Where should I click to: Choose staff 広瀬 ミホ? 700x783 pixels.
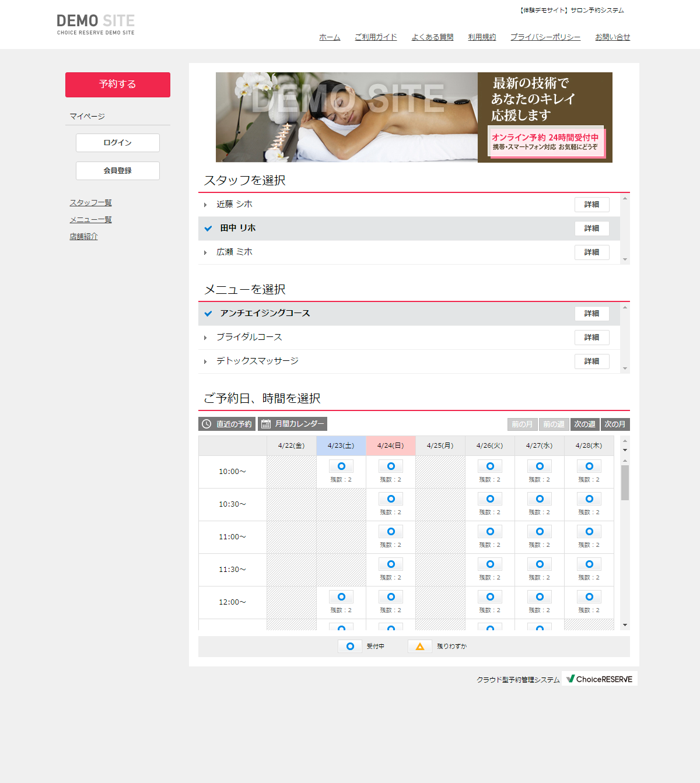click(x=409, y=252)
